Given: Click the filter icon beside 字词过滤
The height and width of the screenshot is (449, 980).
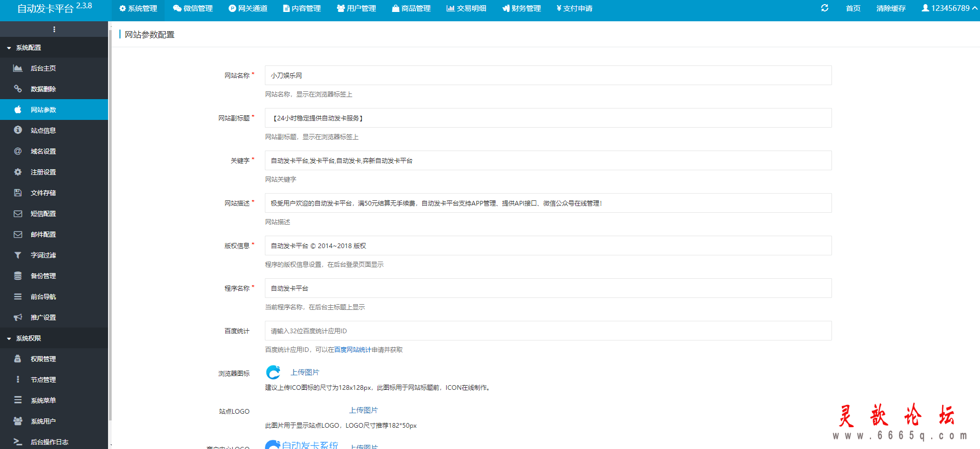Looking at the screenshot, I should (18, 255).
